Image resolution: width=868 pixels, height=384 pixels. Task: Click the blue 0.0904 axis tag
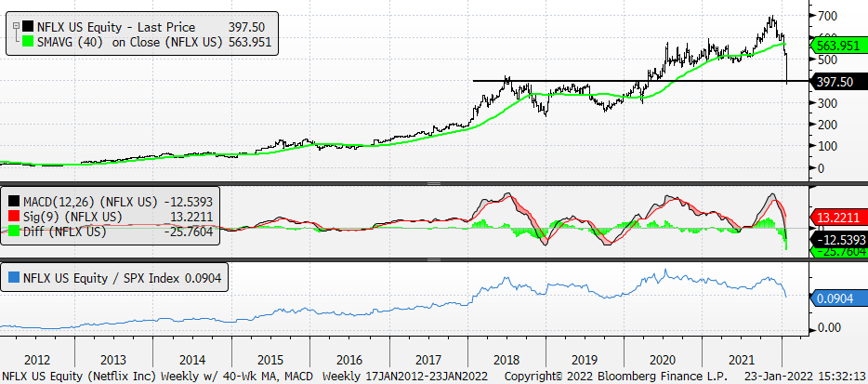click(x=838, y=298)
